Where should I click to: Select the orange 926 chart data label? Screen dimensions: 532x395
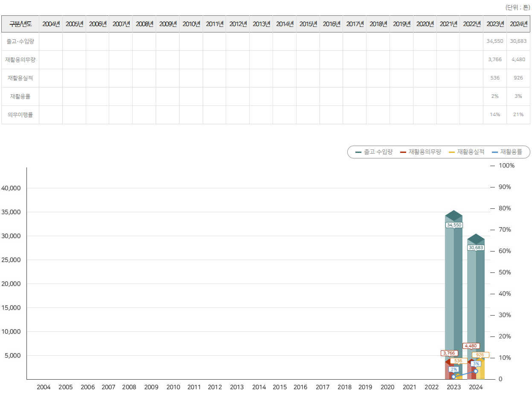pos(480,355)
